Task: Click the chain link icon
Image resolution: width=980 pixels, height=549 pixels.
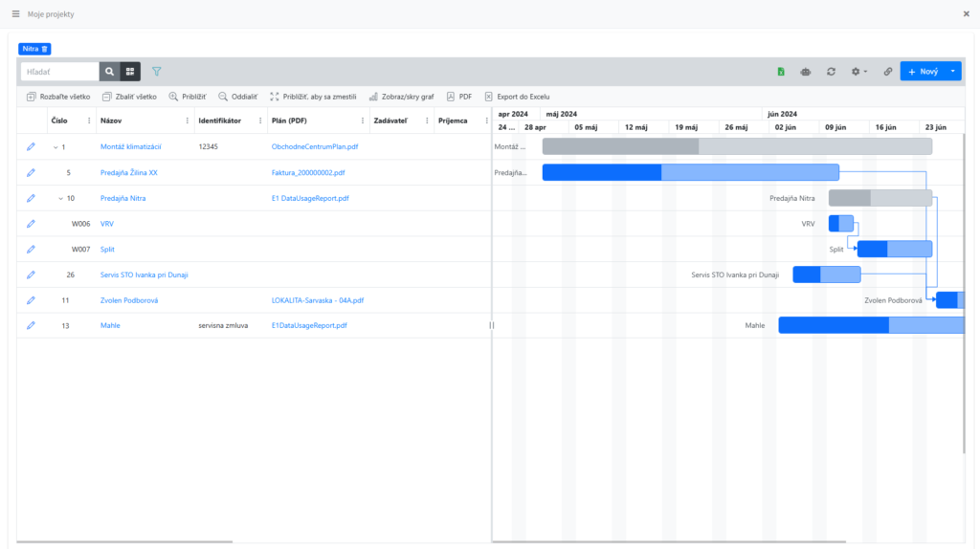Action: click(x=887, y=72)
